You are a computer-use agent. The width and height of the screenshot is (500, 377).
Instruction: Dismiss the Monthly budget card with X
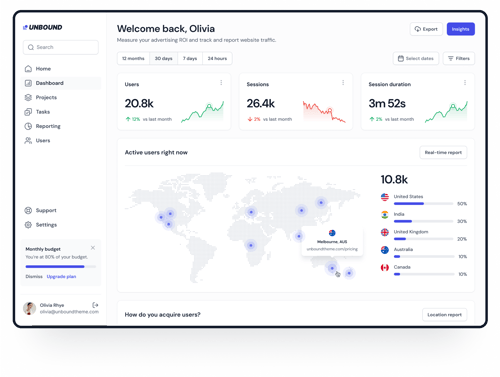[x=93, y=248]
